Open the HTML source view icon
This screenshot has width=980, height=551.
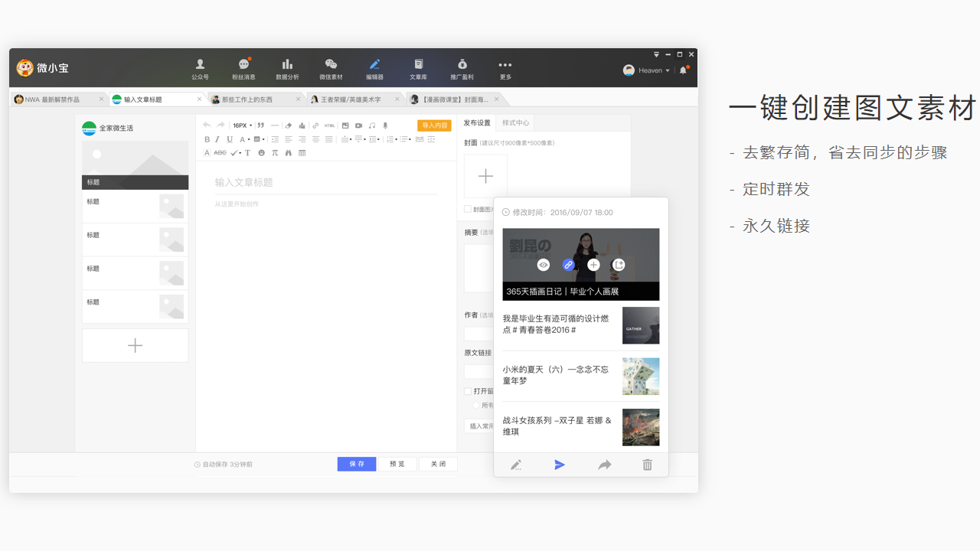coord(329,126)
